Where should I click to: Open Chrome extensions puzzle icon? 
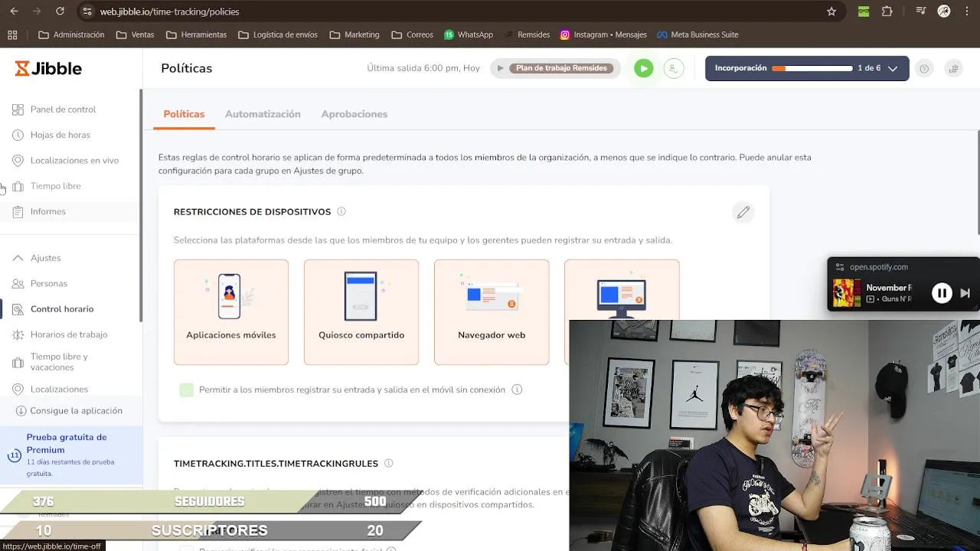click(x=887, y=11)
